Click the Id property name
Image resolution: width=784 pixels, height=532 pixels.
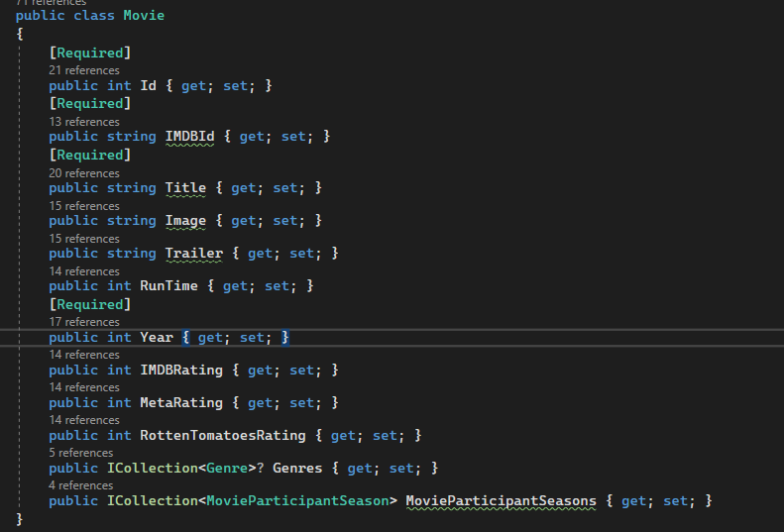pos(148,85)
